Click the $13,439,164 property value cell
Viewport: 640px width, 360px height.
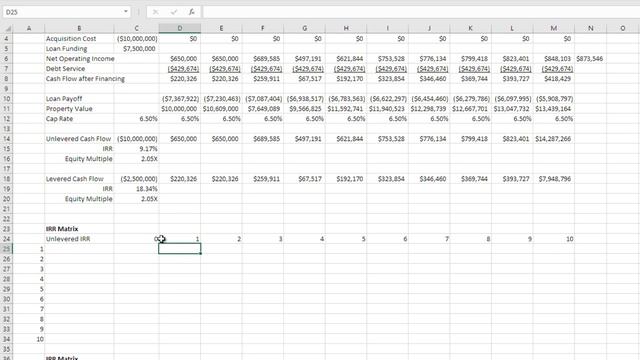pos(554,109)
